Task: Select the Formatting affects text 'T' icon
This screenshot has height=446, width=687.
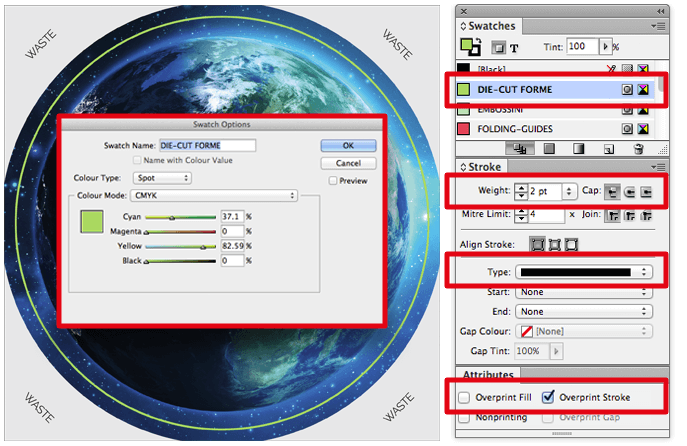Action: (x=515, y=47)
